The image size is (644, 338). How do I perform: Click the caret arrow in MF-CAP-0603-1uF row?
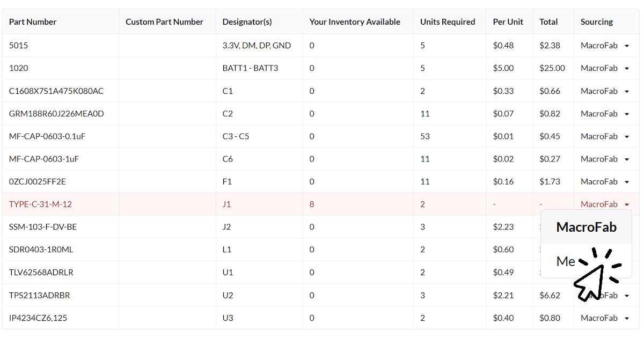tap(626, 159)
